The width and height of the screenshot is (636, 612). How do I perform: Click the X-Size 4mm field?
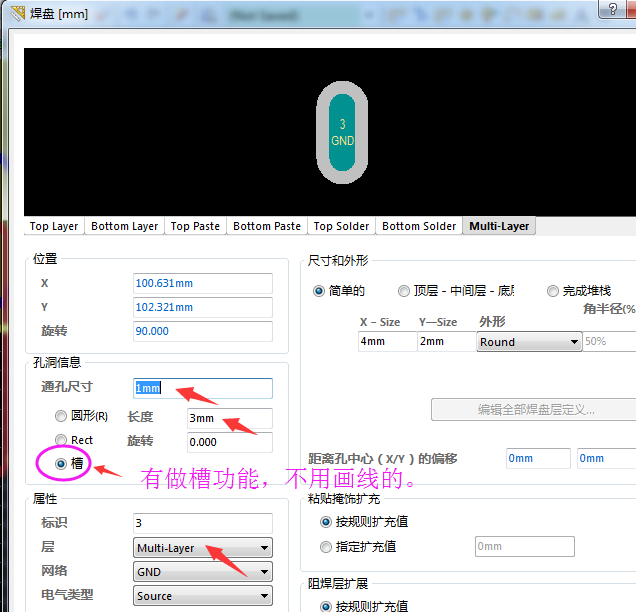(387, 342)
